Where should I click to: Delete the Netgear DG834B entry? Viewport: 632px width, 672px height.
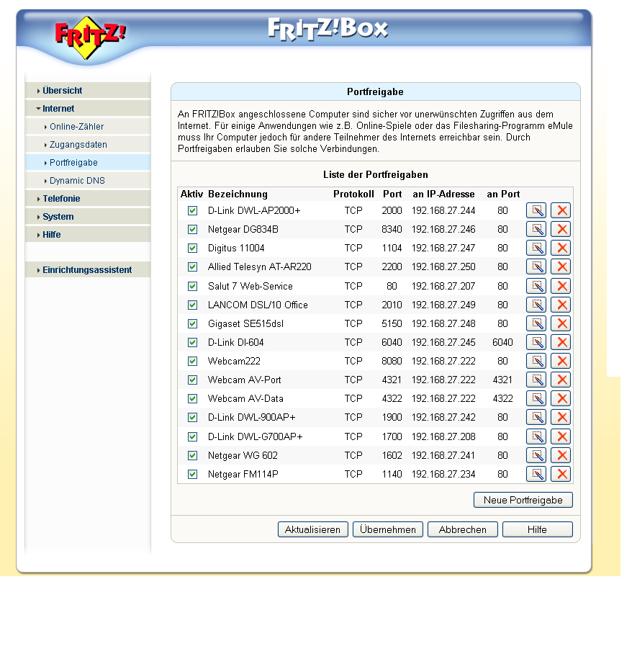coord(561,229)
